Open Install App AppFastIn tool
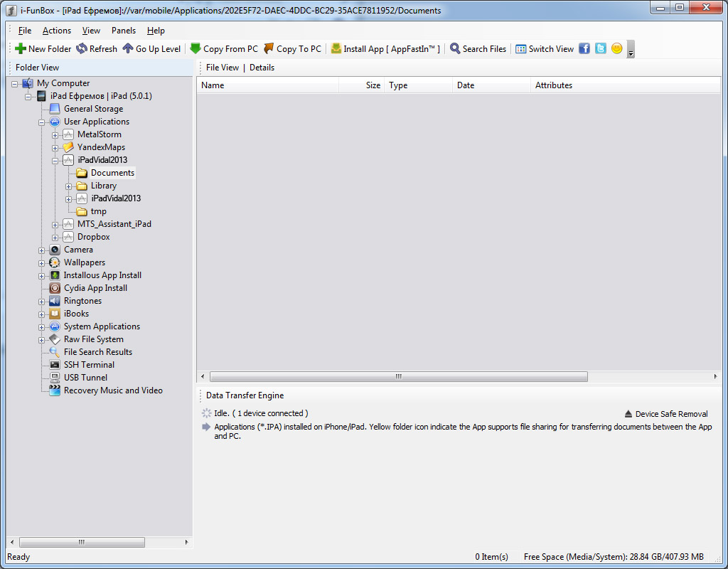Screen dimensions: 728x569 point(385,49)
